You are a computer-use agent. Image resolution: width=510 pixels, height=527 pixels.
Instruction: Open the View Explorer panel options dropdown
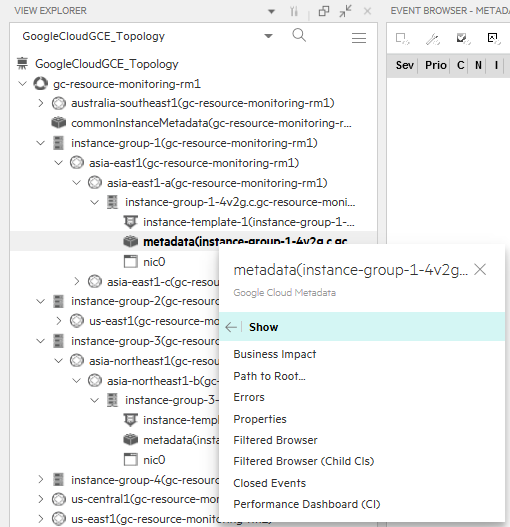pyautogui.click(x=271, y=11)
